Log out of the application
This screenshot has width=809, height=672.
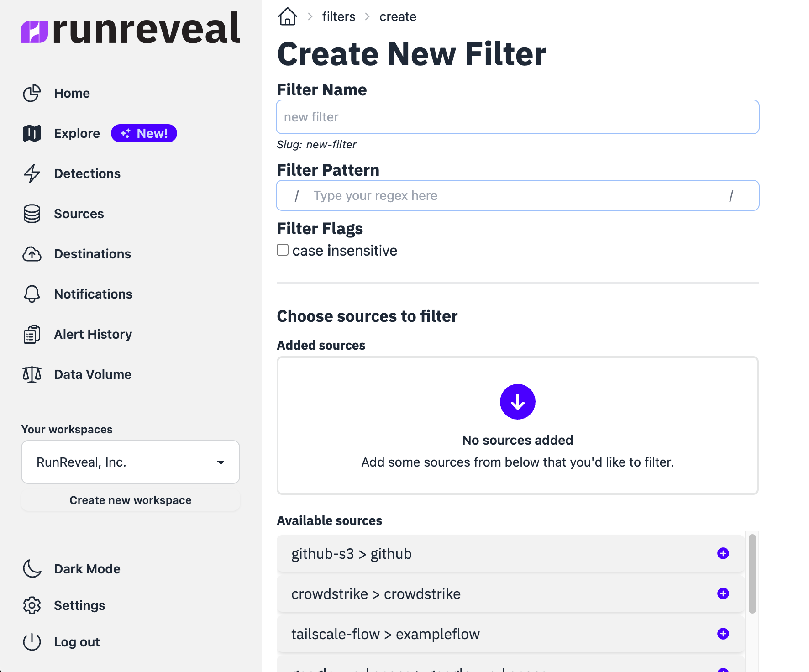pos(77,642)
